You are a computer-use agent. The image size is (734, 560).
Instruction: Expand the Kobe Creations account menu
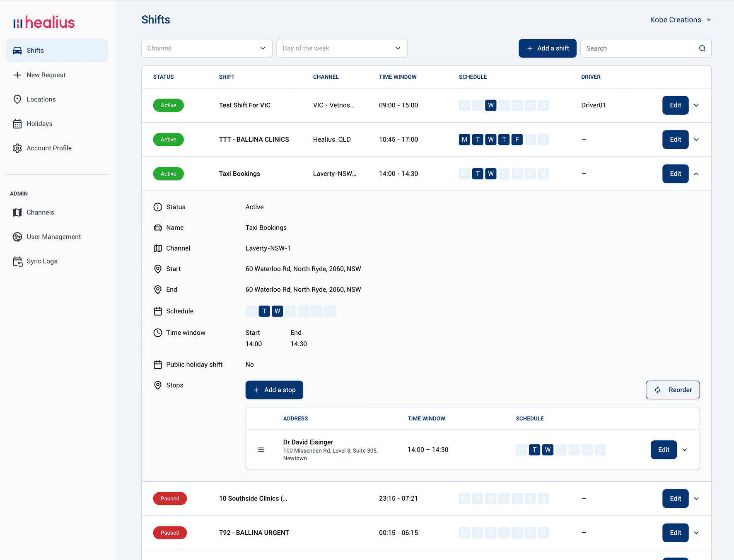[x=680, y=20]
